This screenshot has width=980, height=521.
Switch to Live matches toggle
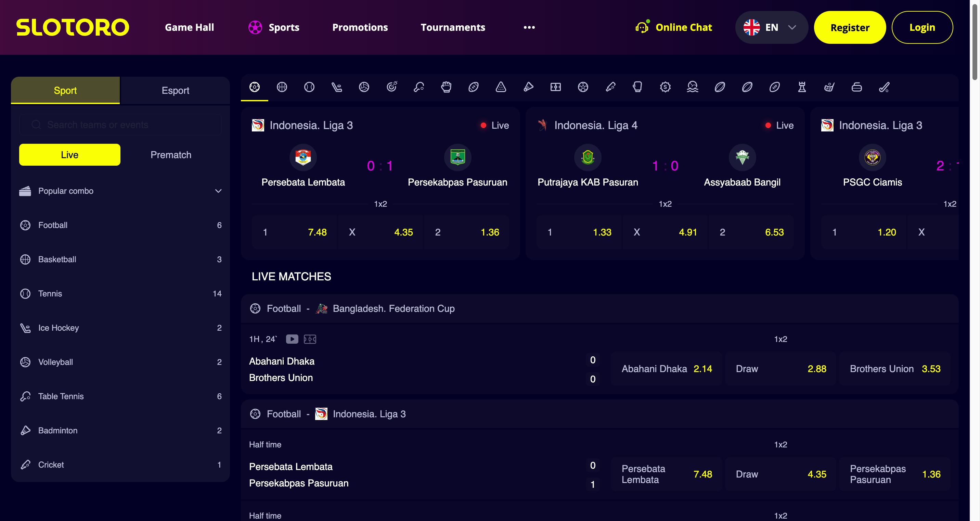(x=69, y=154)
